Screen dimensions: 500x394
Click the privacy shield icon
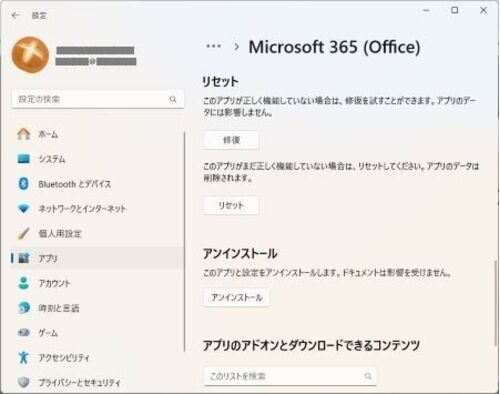24,382
